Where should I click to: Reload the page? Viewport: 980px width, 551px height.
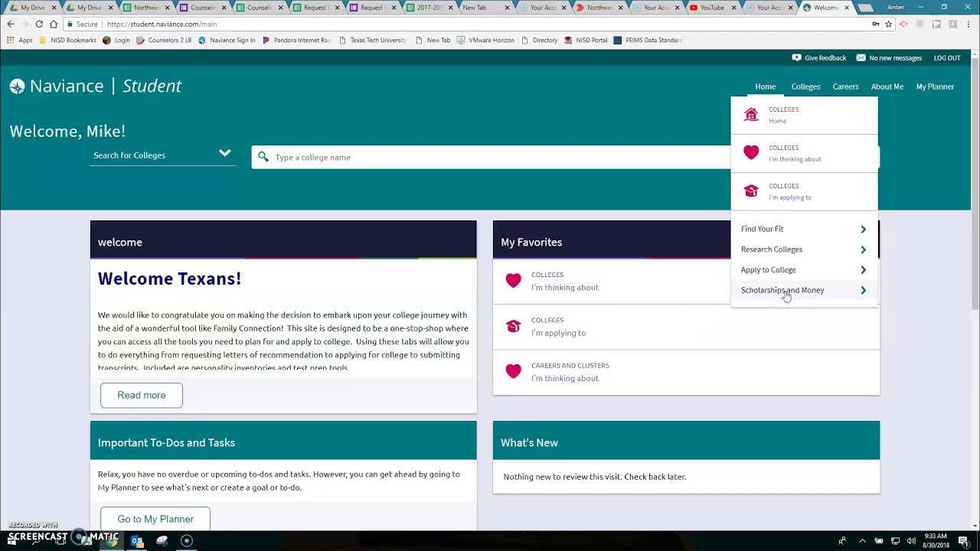tap(39, 24)
